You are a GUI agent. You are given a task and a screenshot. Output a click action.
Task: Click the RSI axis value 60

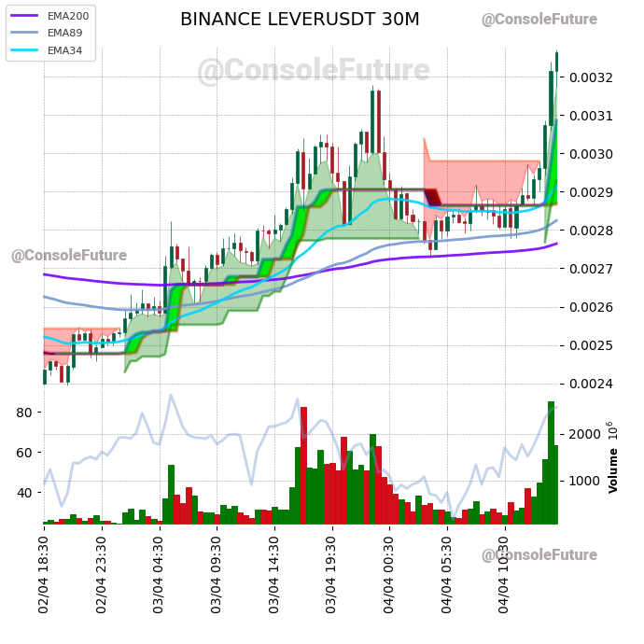tap(24, 453)
